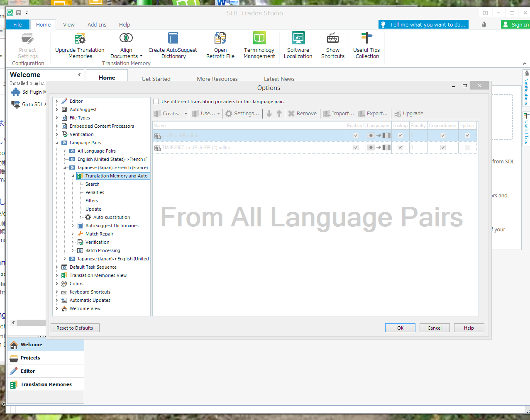Select Automatic Updates in the Options tree

click(90, 300)
